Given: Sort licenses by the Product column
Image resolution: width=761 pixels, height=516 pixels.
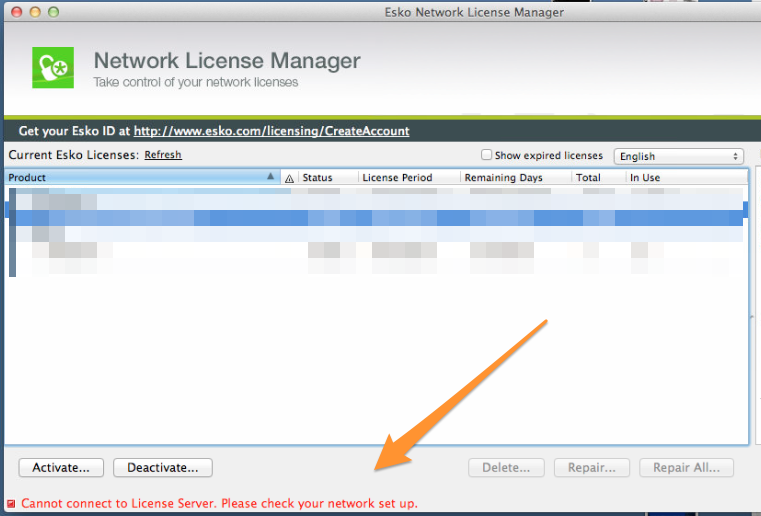Looking at the screenshot, I should coord(140,178).
